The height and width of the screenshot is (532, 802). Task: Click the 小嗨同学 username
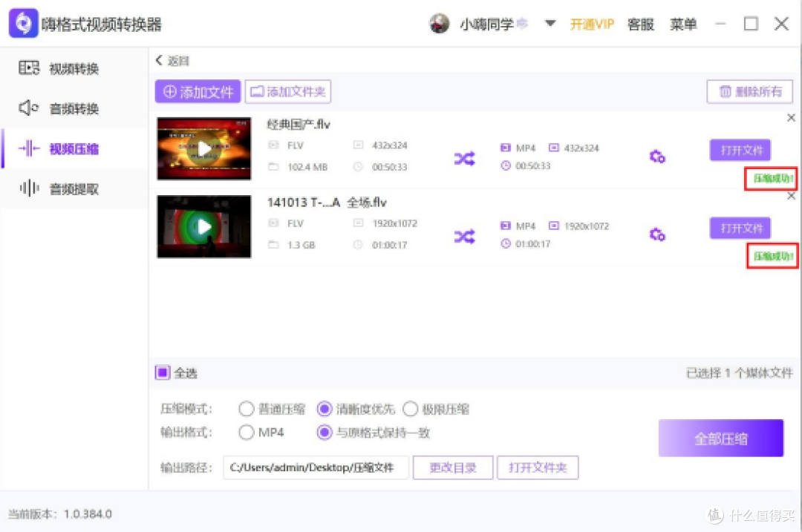(486, 24)
